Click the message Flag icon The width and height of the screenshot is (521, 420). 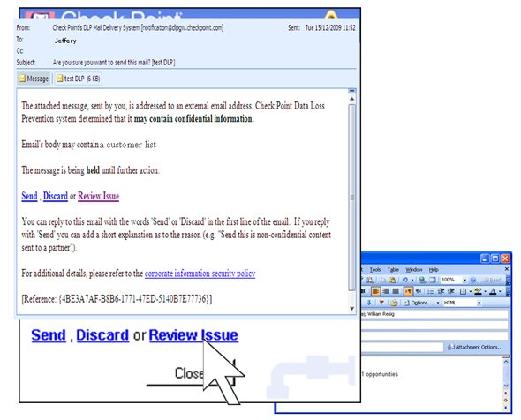[x=381, y=302]
